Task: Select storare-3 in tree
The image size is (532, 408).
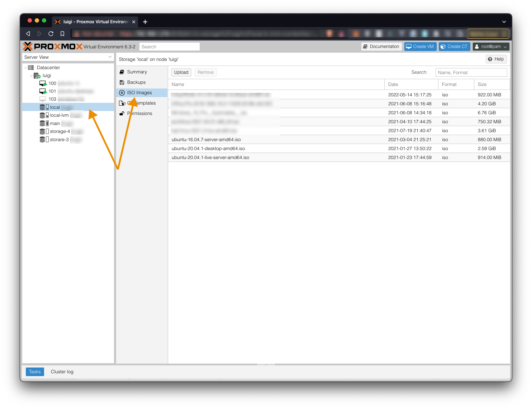Action: click(68, 140)
